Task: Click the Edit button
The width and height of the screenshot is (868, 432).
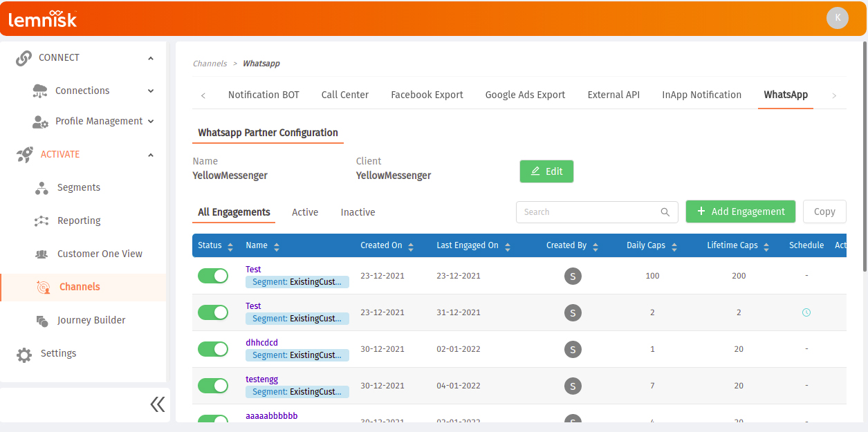Action: point(546,171)
